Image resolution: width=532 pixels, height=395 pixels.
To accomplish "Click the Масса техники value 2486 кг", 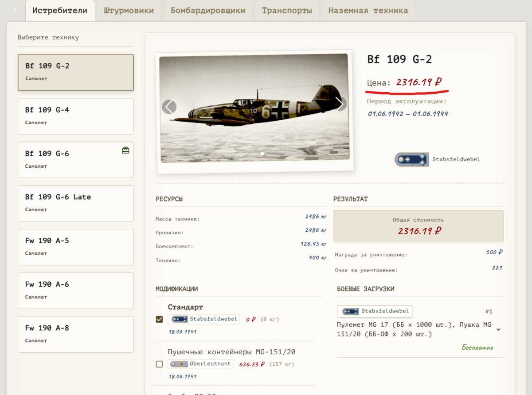I will pyautogui.click(x=316, y=217).
